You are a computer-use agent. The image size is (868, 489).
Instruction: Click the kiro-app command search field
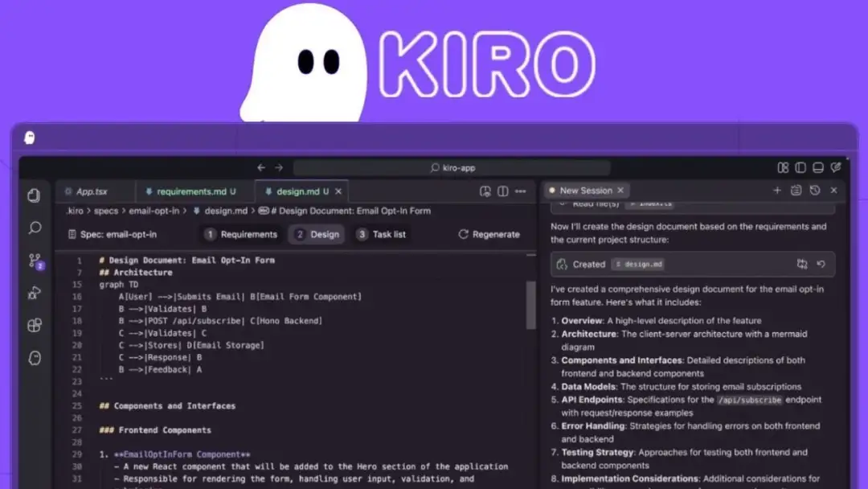[x=452, y=168]
